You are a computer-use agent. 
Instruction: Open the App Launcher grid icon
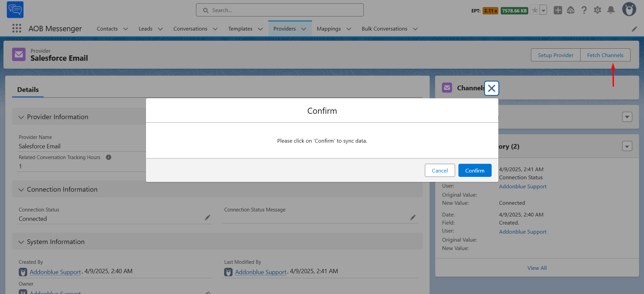[x=17, y=29]
